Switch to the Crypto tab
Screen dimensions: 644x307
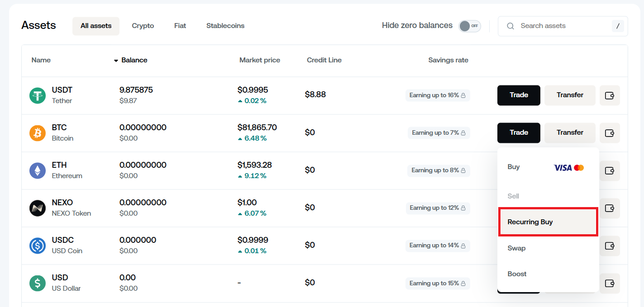143,26
